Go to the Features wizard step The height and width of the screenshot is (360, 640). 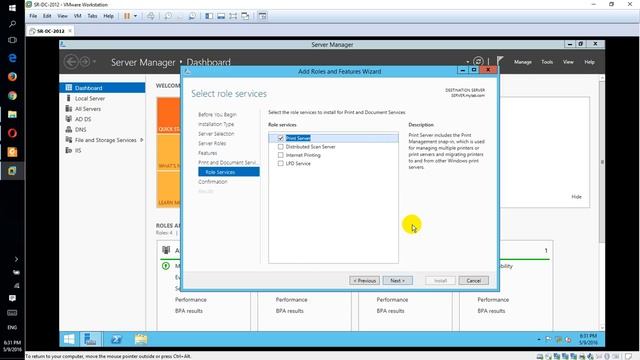coord(207,153)
